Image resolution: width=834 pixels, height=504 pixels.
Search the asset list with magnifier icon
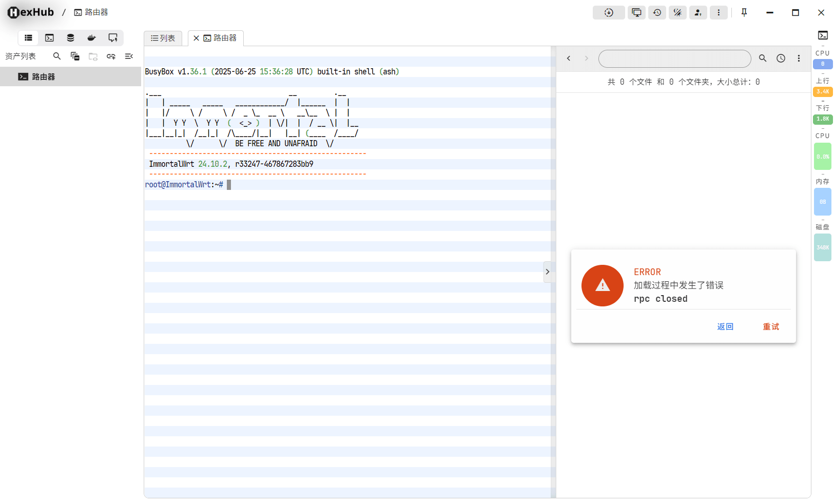57,56
